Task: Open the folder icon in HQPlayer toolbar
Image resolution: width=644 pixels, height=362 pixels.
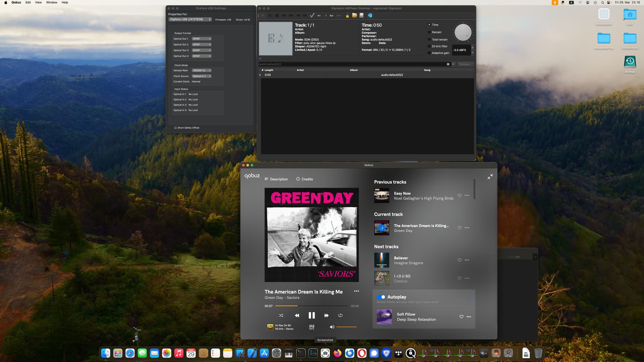Action: [x=355, y=15]
